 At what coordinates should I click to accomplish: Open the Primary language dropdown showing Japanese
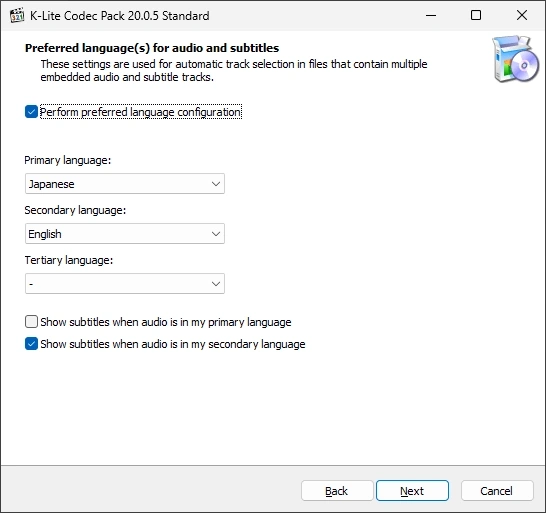pyautogui.click(x=125, y=184)
